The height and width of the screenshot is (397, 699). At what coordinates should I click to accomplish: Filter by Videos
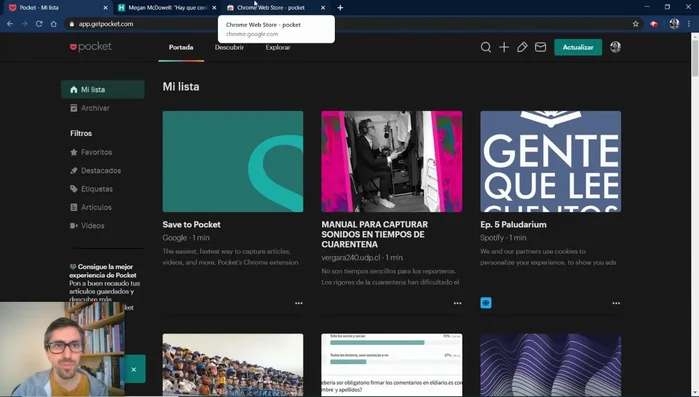[x=87, y=225]
